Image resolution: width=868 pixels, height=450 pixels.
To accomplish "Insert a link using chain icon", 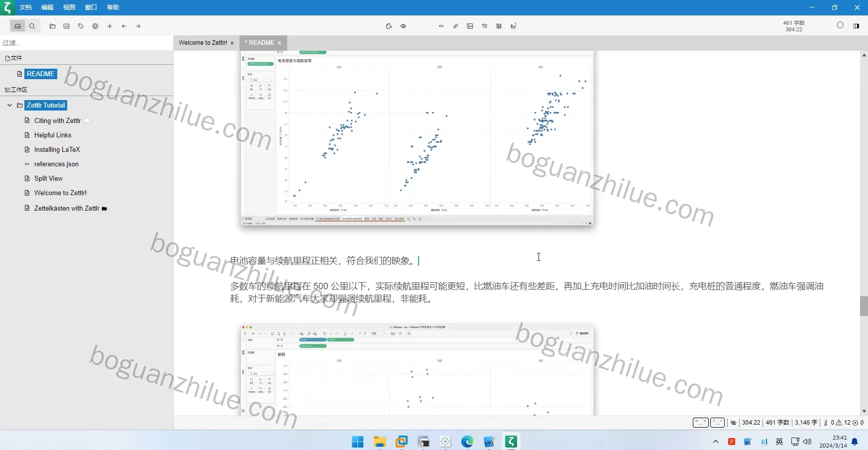I will [455, 26].
